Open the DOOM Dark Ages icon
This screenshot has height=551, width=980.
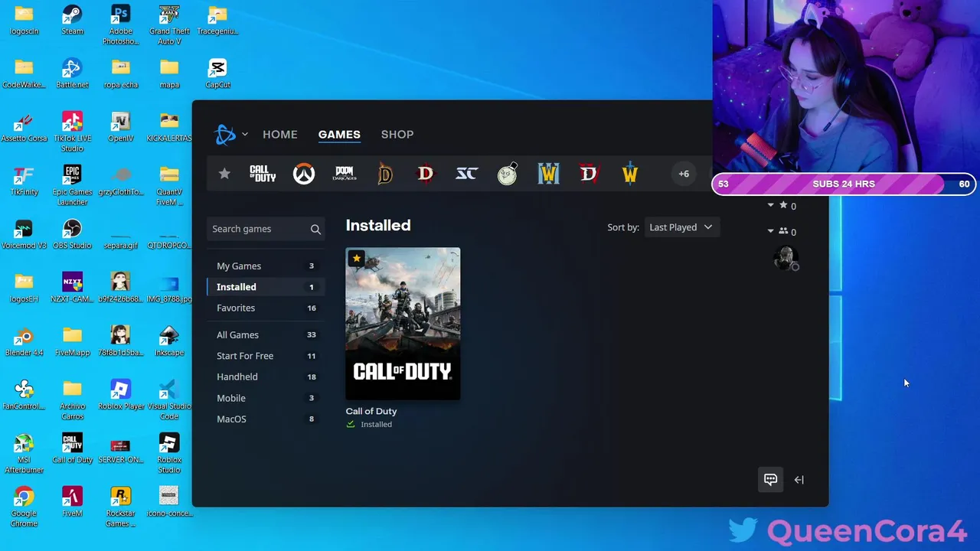(x=345, y=174)
